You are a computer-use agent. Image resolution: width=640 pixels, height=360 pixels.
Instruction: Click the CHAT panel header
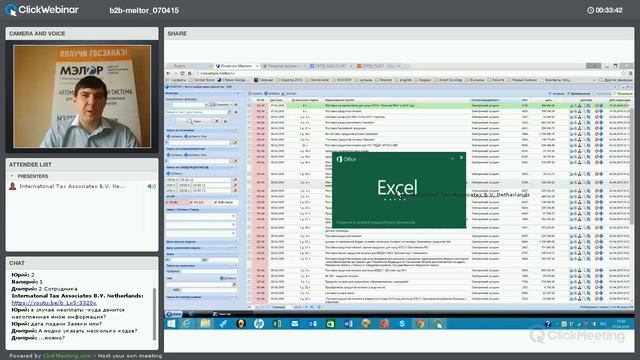(82, 263)
